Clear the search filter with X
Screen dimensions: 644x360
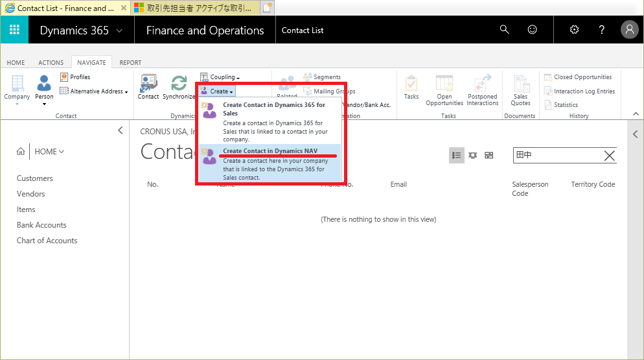click(610, 156)
